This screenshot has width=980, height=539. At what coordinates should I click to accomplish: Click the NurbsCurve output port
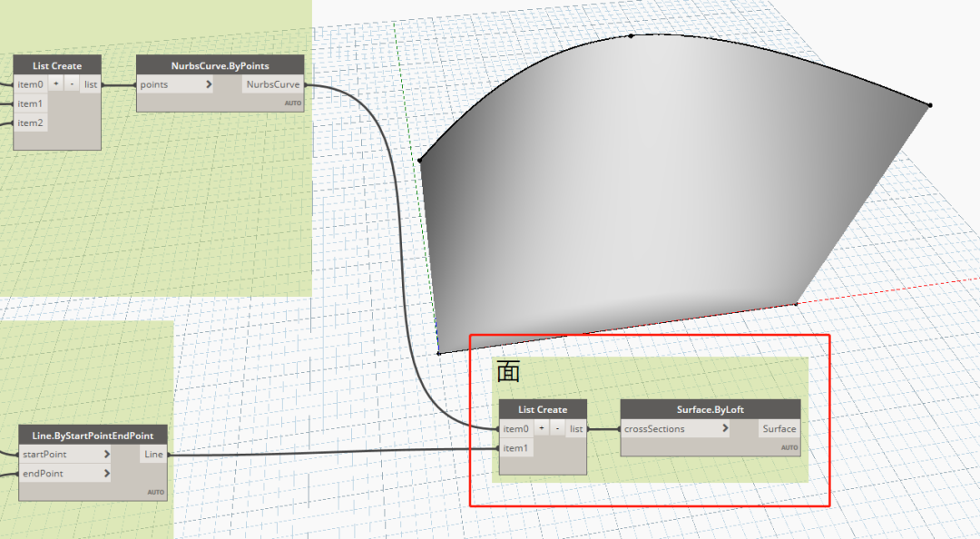[273, 84]
